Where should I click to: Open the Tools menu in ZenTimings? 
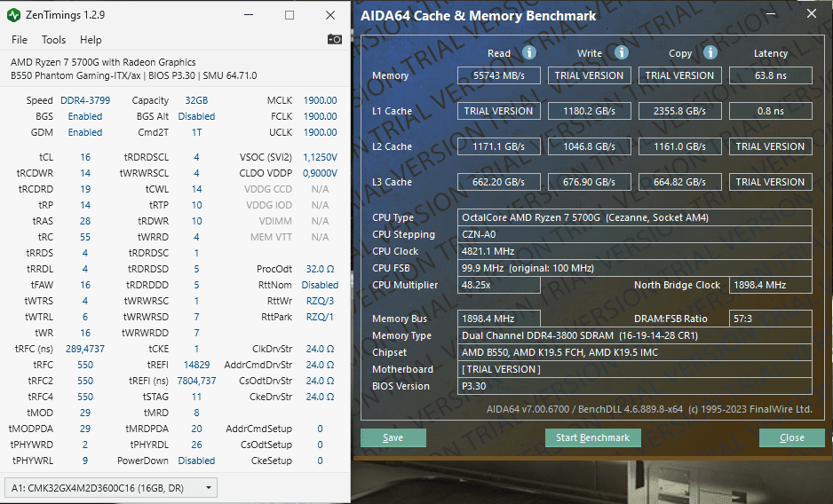pyautogui.click(x=53, y=40)
